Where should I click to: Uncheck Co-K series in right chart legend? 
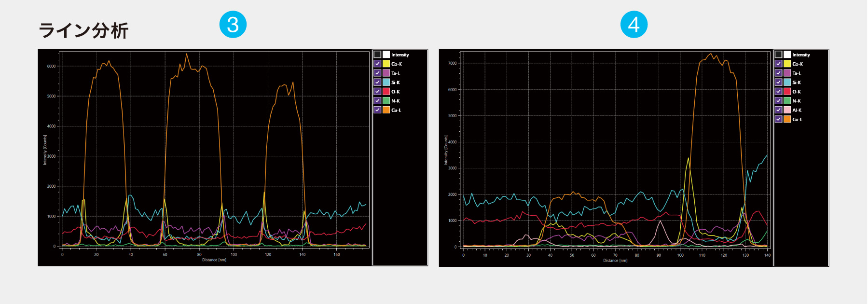coord(778,64)
